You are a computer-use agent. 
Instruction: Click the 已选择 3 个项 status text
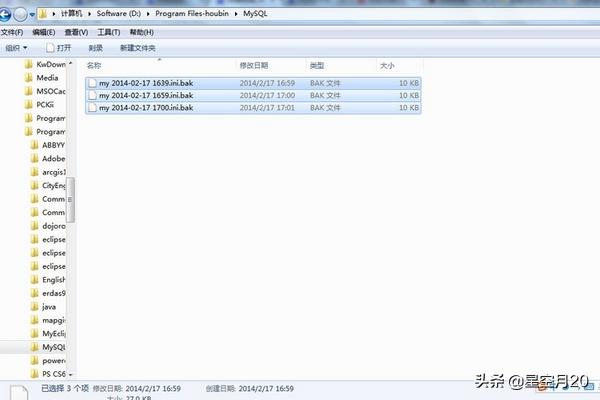[x=65, y=389]
